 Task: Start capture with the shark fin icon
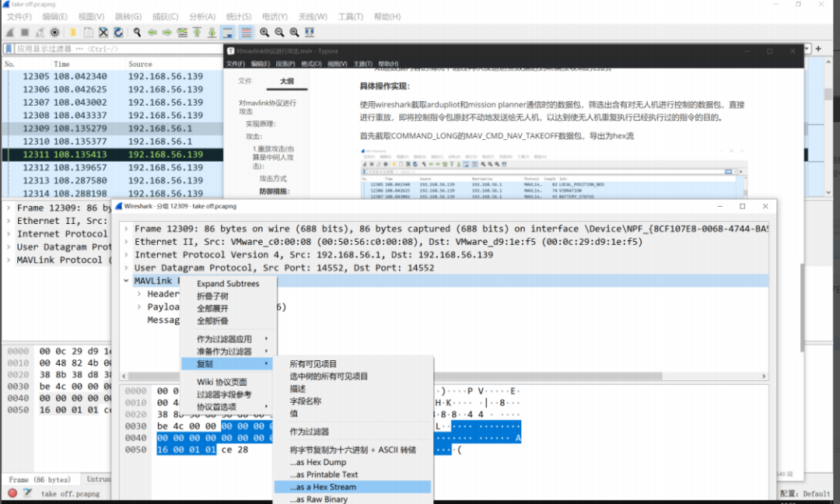tap(9, 33)
